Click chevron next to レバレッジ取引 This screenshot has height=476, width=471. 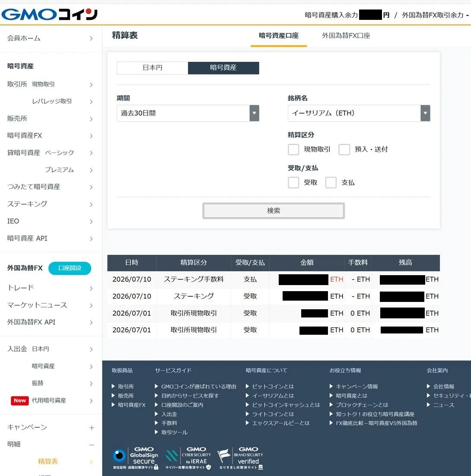pyautogui.click(x=91, y=102)
